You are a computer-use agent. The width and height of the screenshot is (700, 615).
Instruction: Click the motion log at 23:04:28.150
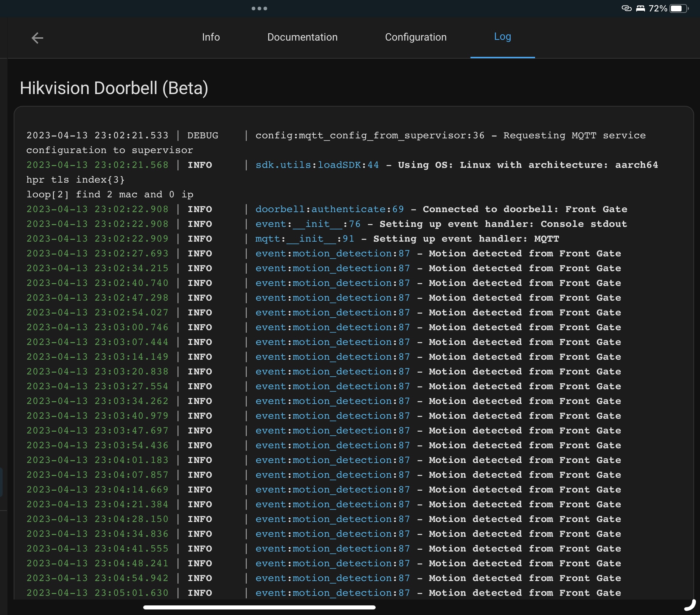point(324,519)
